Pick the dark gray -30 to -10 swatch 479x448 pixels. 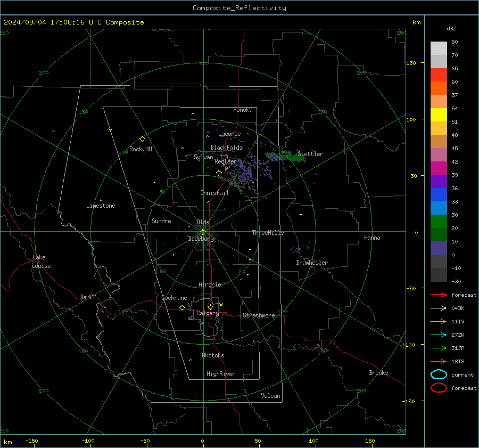click(x=439, y=275)
